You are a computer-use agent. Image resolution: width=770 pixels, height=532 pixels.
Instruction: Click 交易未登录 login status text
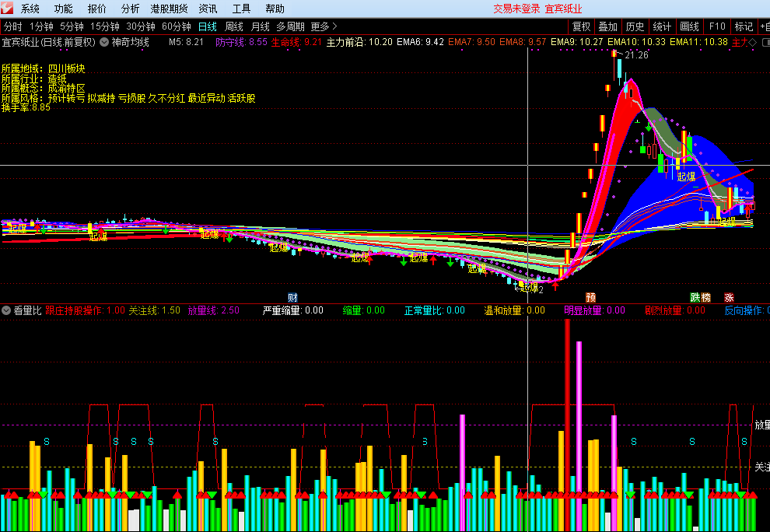[516, 9]
